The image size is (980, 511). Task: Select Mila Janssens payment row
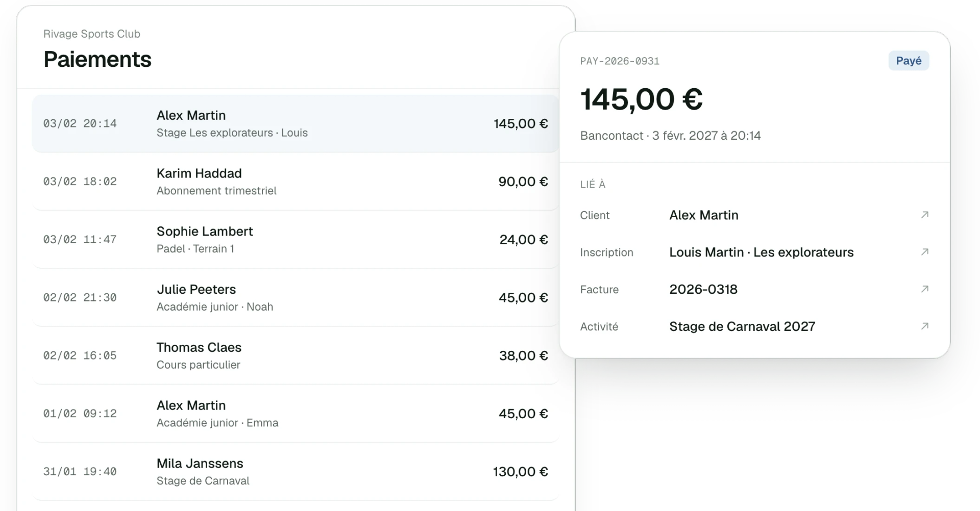[296, 472]
